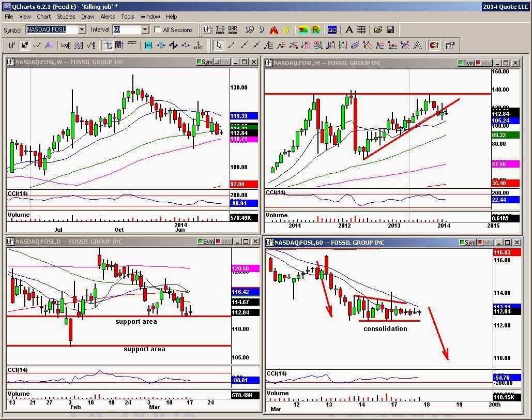Image resolution: width=532 pixels, height=420 pixels.
Task: Open a new chart window icon
Action: point(208,30)
